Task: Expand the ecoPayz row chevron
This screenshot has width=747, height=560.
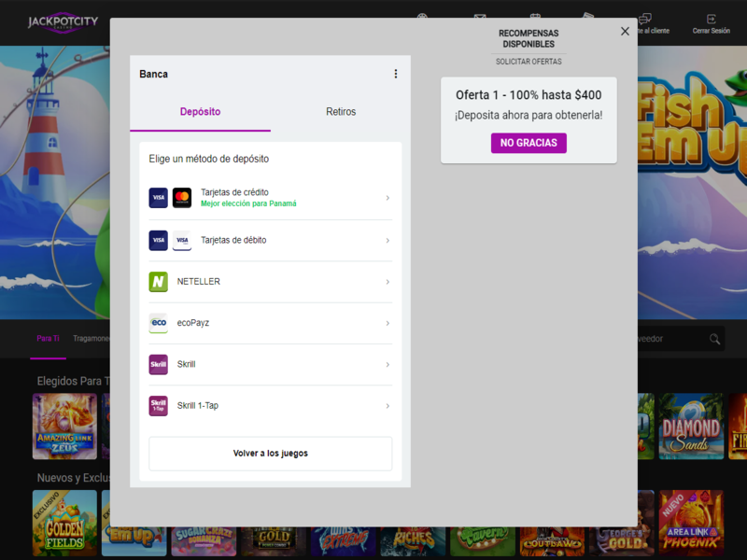Action: coord(388,323)
